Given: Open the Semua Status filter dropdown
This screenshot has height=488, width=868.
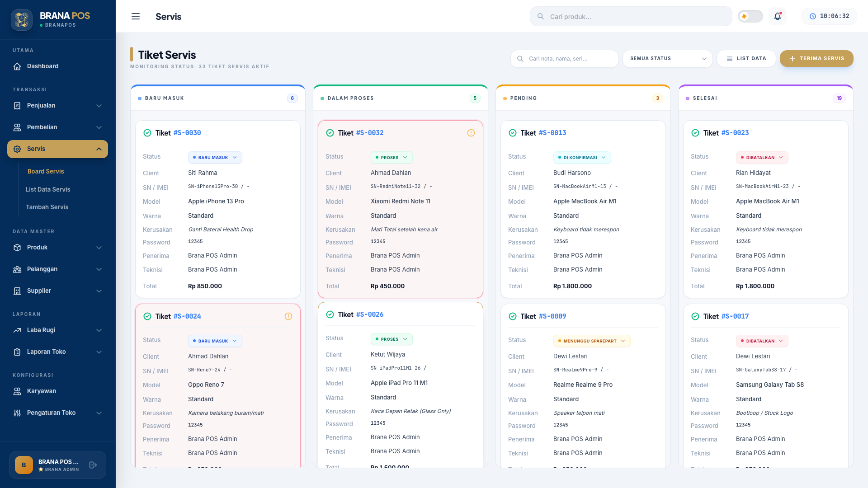Looking at the screenshot, I should (668, 59).
